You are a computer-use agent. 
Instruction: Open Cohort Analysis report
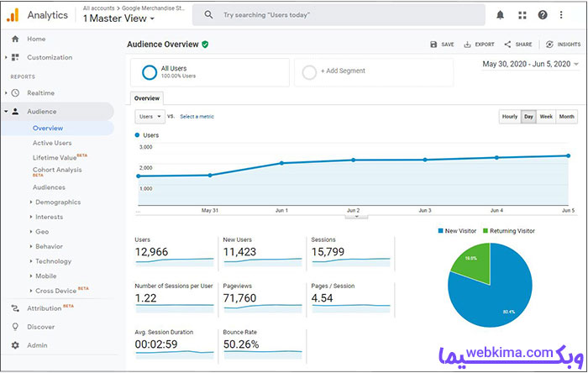point(57,170)
